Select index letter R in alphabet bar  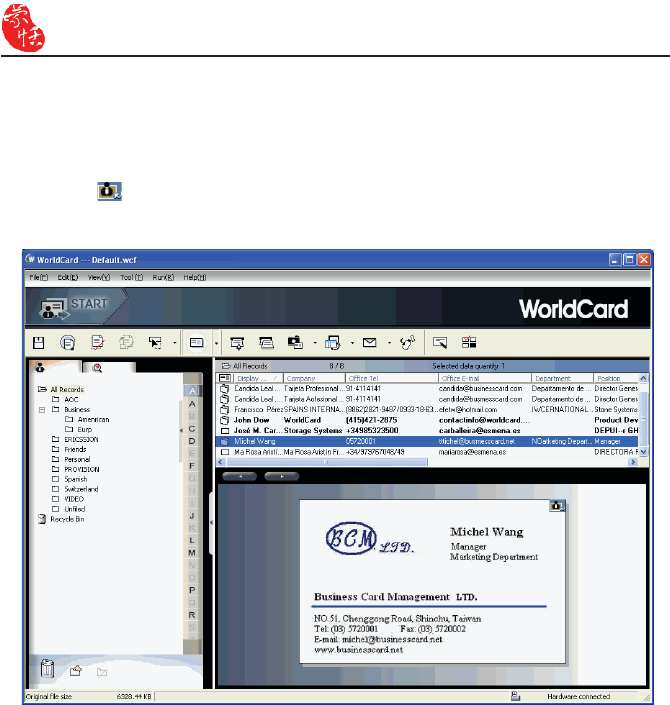pyautogui.click(x=192, y=615)
